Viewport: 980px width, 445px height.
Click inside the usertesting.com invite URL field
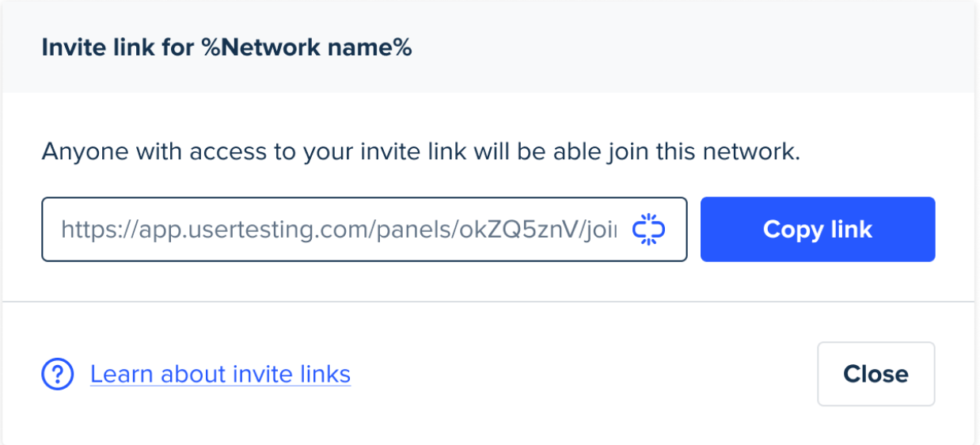coord(364,230)
